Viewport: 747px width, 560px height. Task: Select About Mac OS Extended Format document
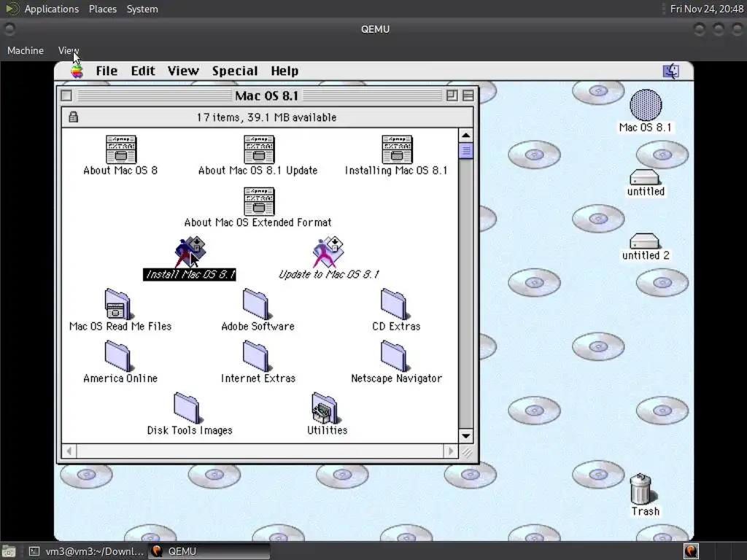point(258,201)
